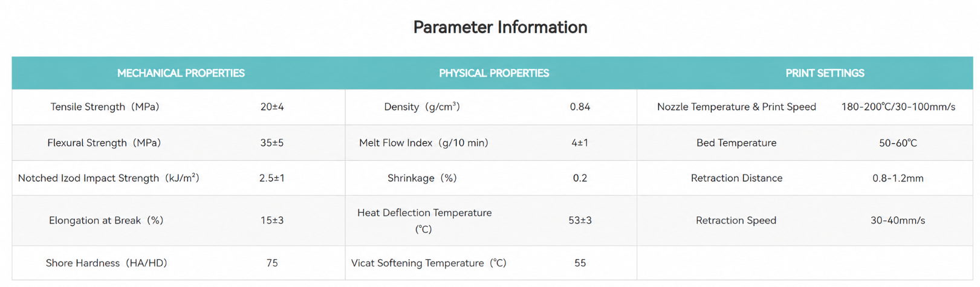
Task: Click the 50-60℃ bed temperature value
Action: click(898, 143)
